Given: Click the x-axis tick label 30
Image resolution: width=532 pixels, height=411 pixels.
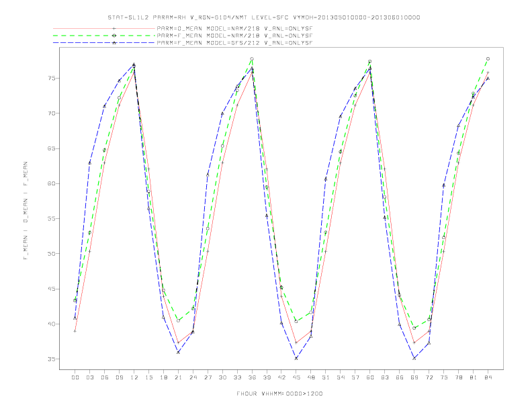Looking at the screenshot, I should pyautogui.click(x=222, y=377).
